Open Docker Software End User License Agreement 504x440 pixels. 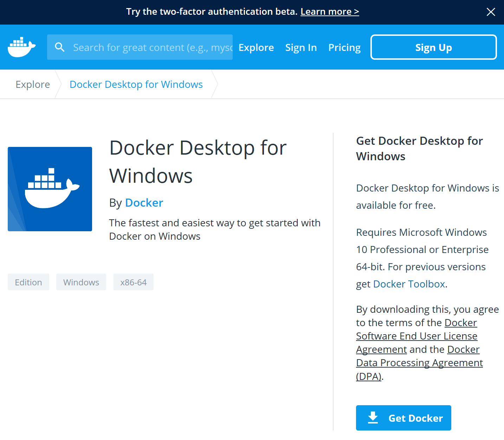[x=417, y=336]
